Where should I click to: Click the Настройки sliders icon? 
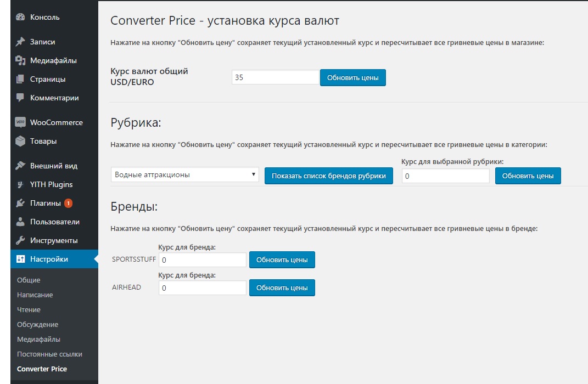[x=20, y=259]
